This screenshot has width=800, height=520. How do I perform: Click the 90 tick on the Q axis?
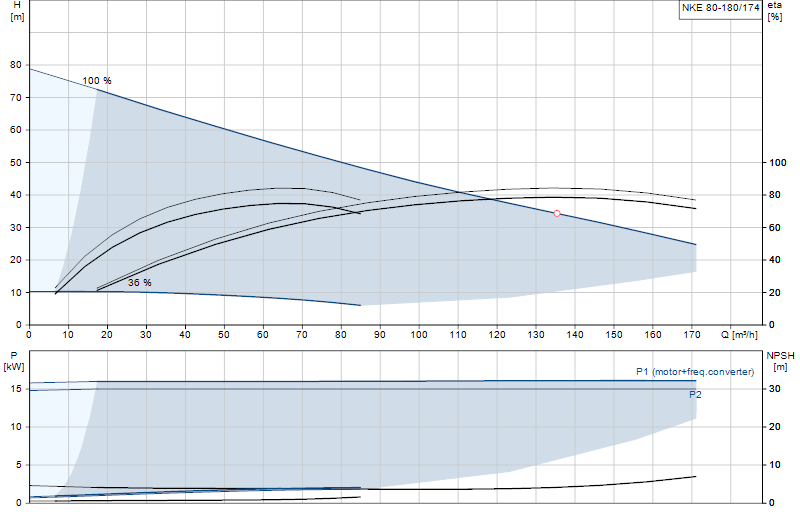[x=380, y=335]
